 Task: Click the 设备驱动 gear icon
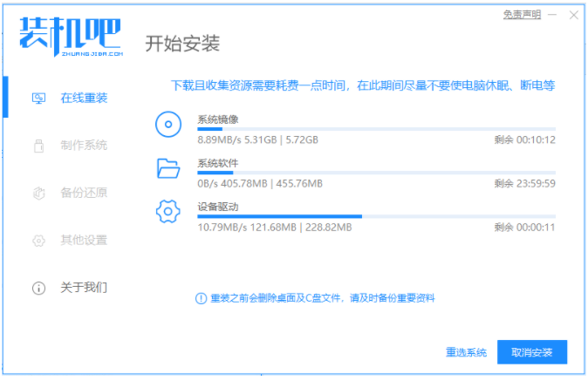tap(168, 212)
